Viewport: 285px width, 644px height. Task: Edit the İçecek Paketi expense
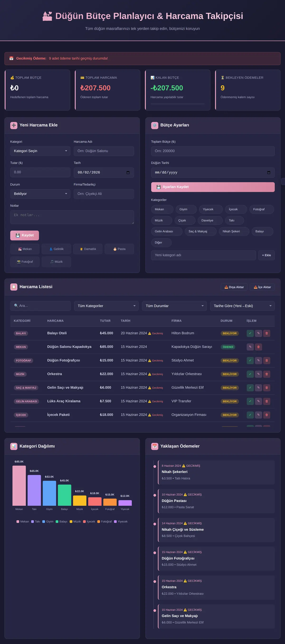[258, 415]
